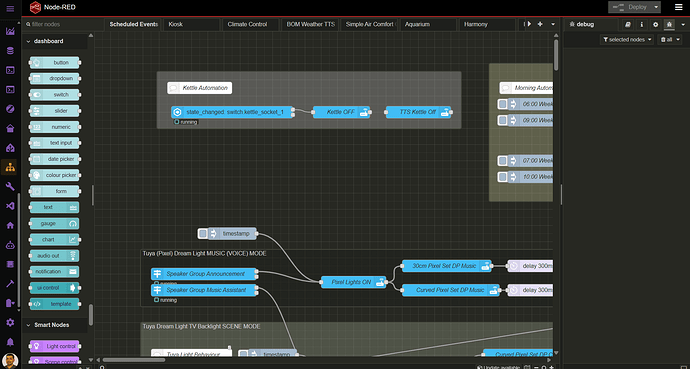Open the Deploy options dropdown arrow
690x369 pixels.
coord(657,7)
